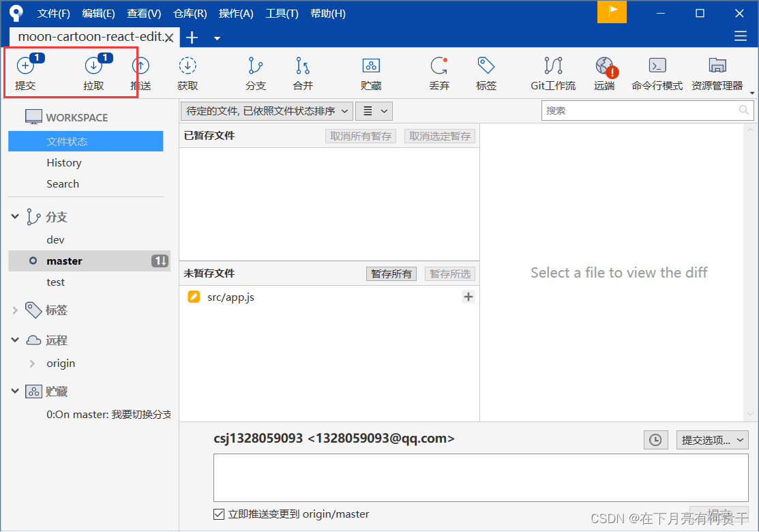Expand the origin remote node
Screen dimensions: 759x532
pyautogui.click(x=33, y=364)
